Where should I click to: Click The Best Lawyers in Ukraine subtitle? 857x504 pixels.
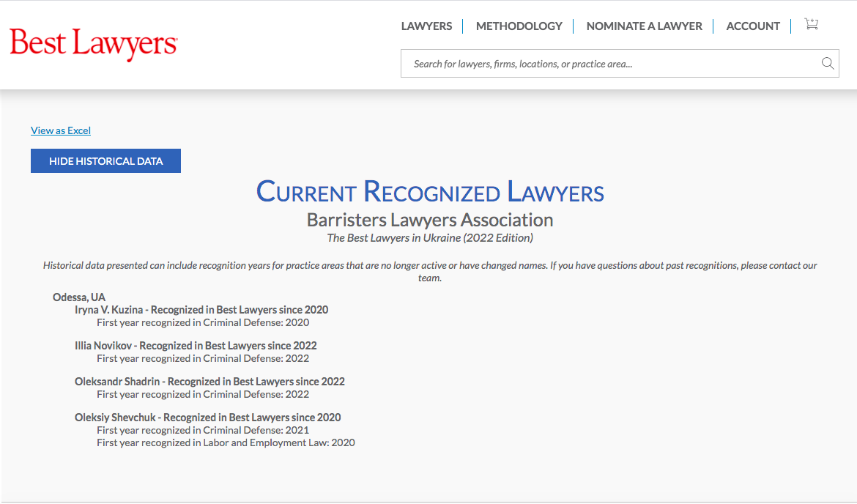(x=429, y=238)
